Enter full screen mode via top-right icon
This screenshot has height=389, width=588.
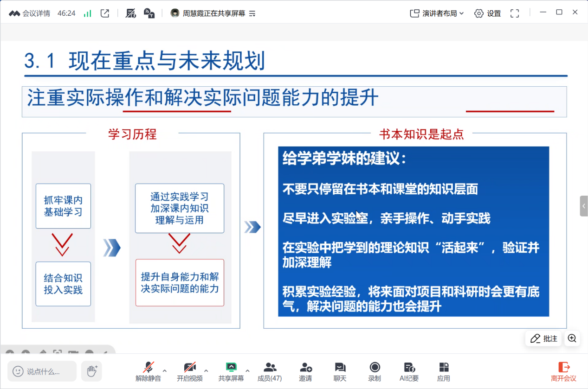515,13
